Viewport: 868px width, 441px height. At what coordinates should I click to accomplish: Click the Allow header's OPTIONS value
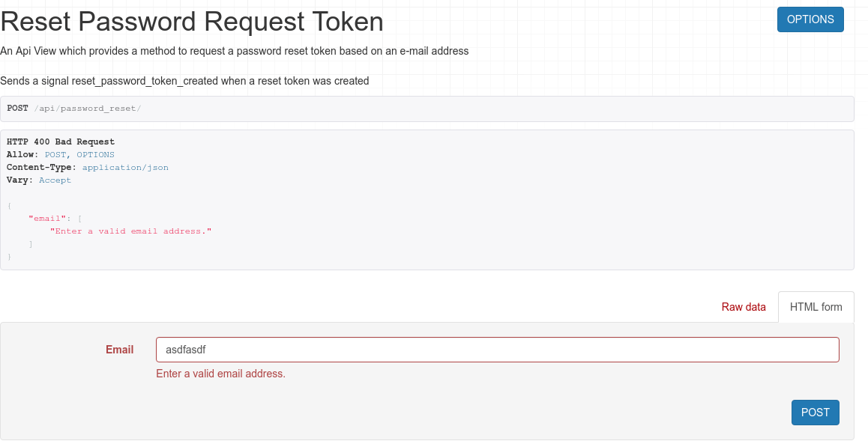point(96,154)
